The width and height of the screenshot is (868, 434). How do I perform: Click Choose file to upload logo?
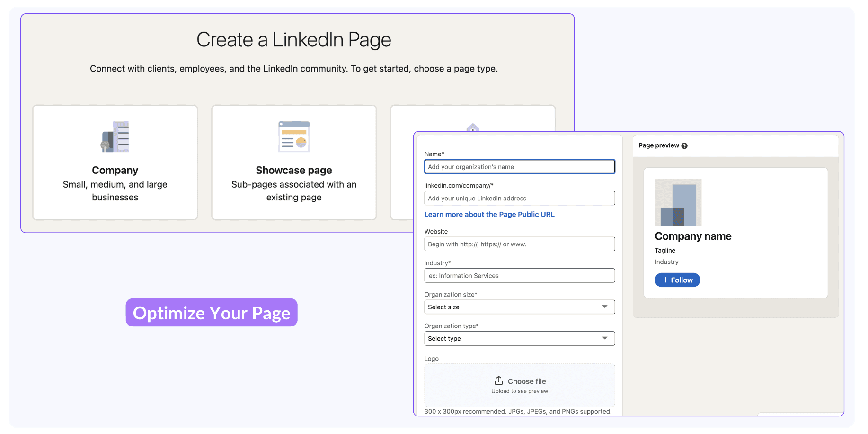(520, 385)
